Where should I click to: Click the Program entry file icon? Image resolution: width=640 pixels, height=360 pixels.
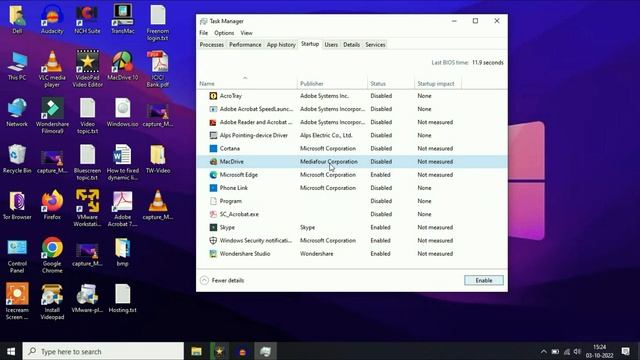(x=213, y=201)
